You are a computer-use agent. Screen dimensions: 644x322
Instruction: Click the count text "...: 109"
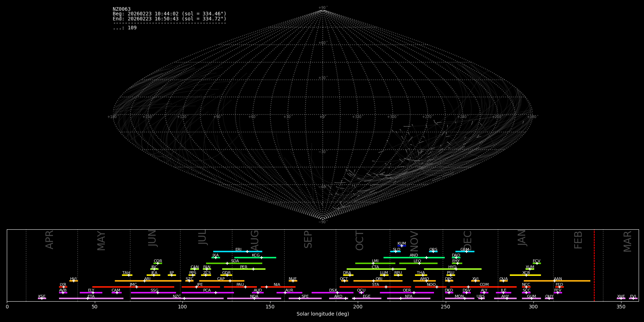(x=125, y=28)
